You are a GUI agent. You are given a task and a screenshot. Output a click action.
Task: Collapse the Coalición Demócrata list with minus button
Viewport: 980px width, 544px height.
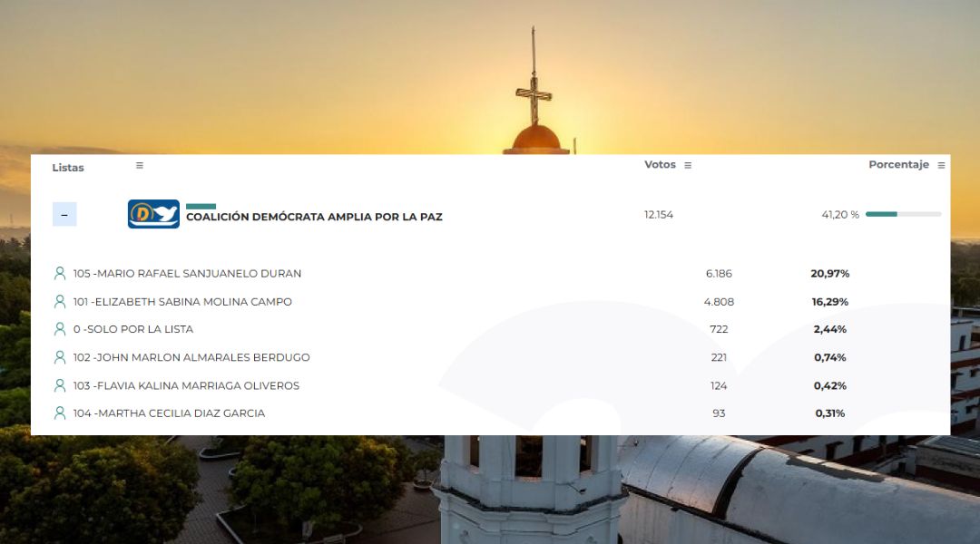(x=64, y=215)
